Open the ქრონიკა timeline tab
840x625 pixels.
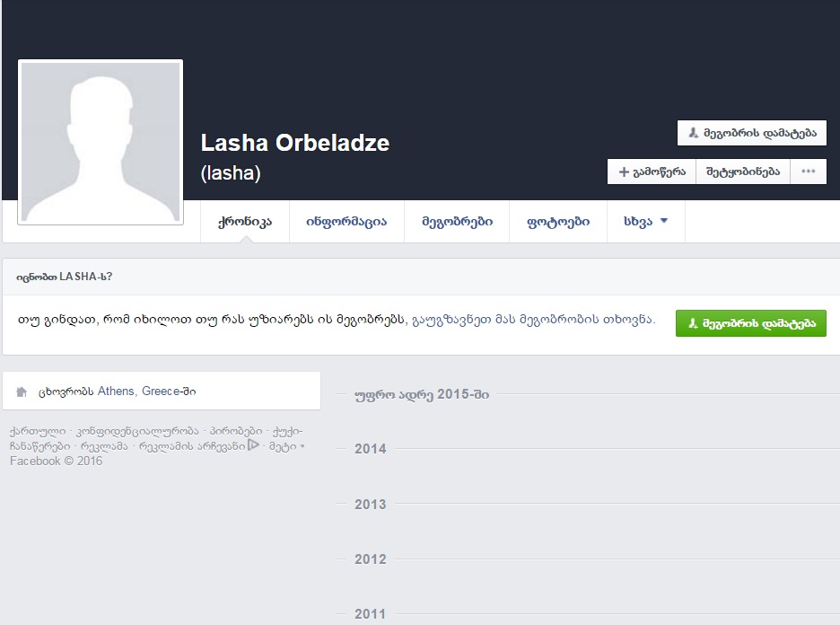[245, 222]
